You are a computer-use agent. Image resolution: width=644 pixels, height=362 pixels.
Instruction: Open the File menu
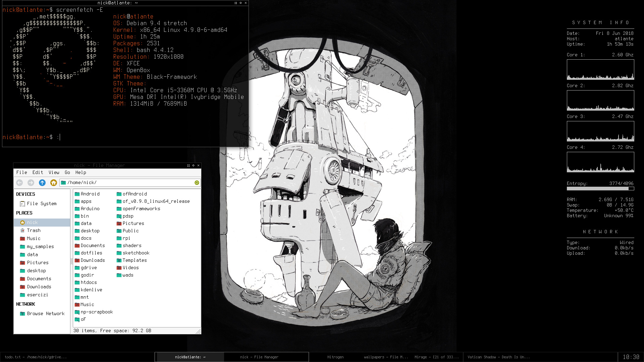click(21, 173)
